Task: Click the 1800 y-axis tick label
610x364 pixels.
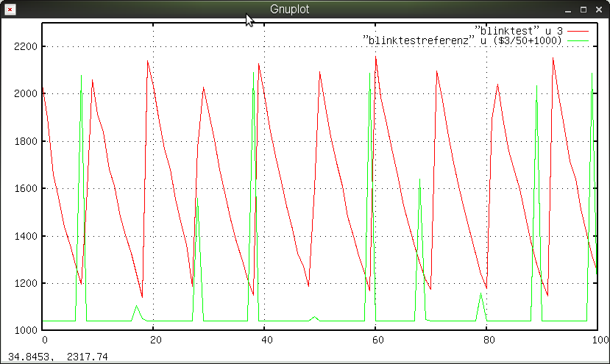Action: pyautogui.click(x=26, y=141)
